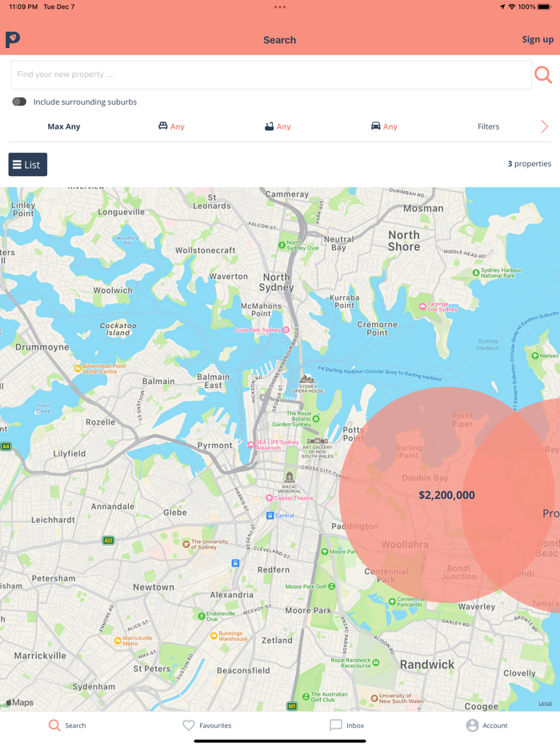Select the Inbox bottom tab label
The width and height of the screenshot is (560, 747).
click(x=355, y=725)
